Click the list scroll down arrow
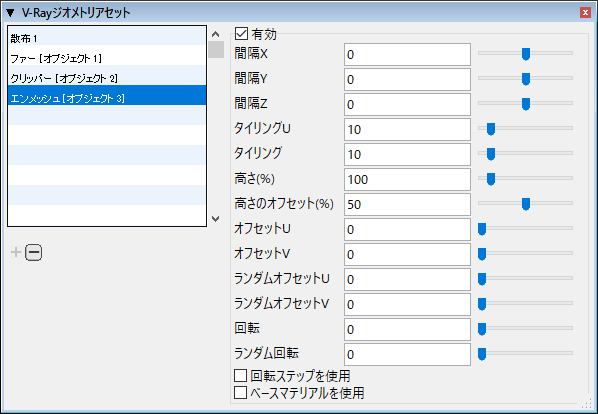 click(215, 219)
